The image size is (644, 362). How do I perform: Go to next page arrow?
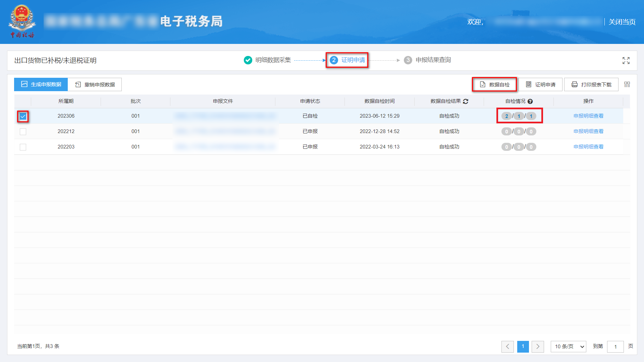click(x=538, y=346)
